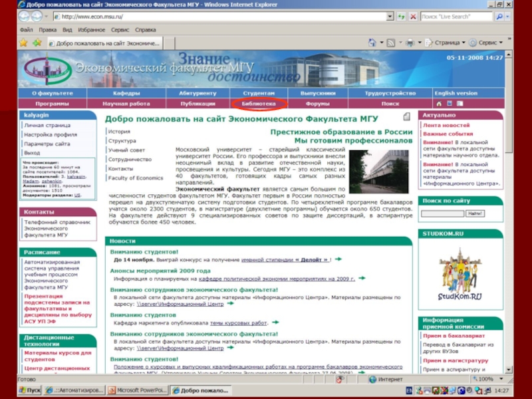Open the Правка menu
This screenshot has height=399, width=532.
pyautogui.click(x=47, y=30)
